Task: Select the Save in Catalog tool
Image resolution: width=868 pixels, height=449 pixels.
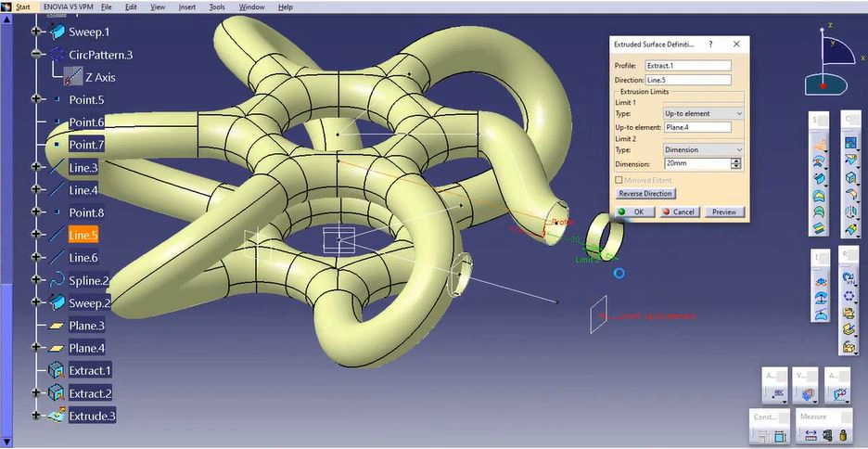Action: [x=849, y=347]
